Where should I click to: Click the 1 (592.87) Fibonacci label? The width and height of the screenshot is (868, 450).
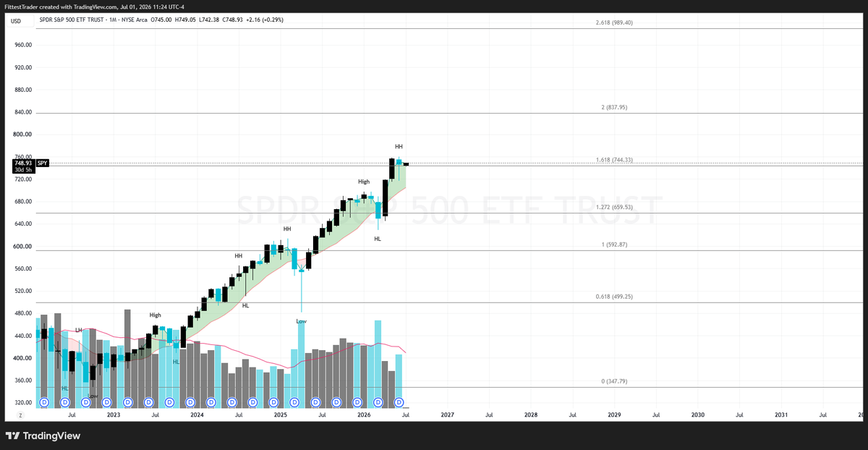point(614,245)
